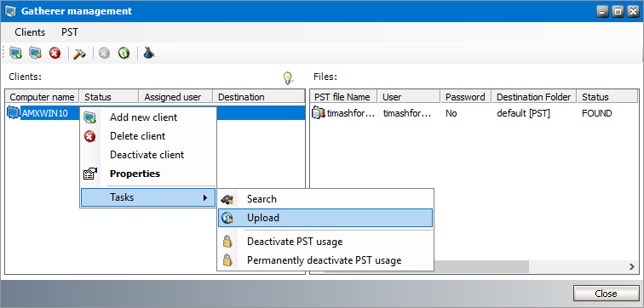Click the add client toolbar icon
Screen dimensions: 644x308
(x=15, y=53)
